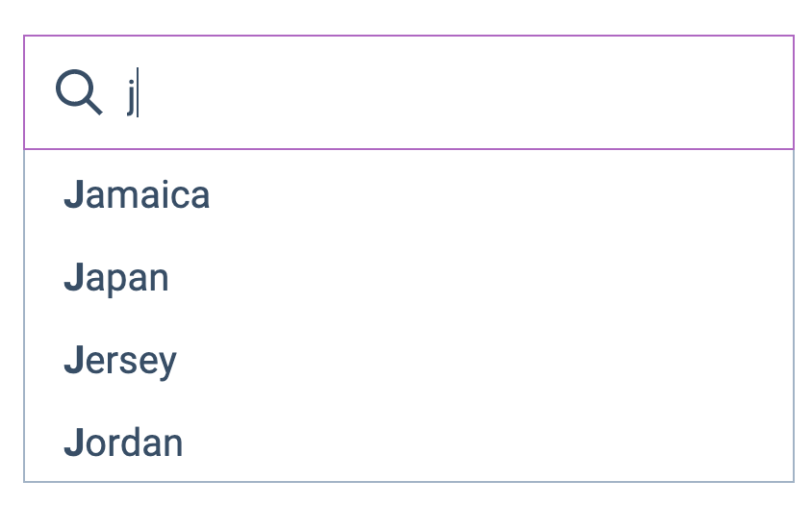This screenshot has height=506, width=812.
Task: Open the first country suggestion, Jamaica
Action: tap(137, 195)
